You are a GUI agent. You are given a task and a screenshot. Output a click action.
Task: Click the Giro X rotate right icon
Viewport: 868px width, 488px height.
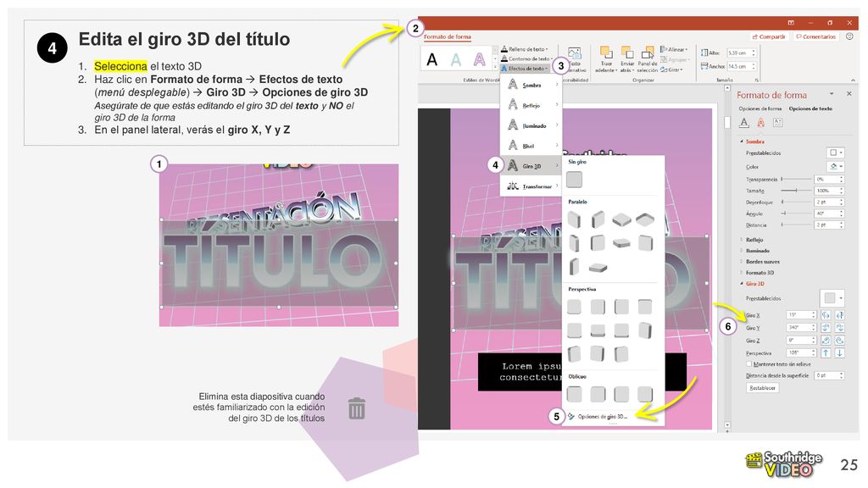click(x=840, y=315)
